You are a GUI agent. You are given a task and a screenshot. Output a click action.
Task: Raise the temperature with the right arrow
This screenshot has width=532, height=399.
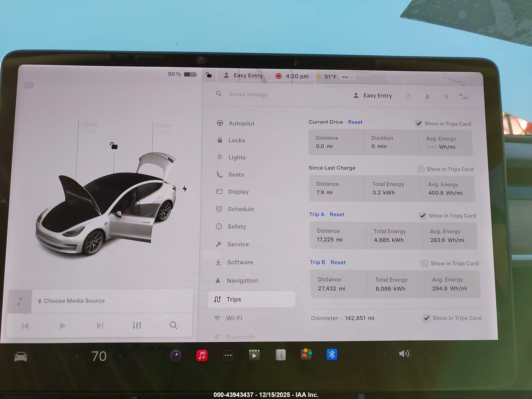point(120,356)
